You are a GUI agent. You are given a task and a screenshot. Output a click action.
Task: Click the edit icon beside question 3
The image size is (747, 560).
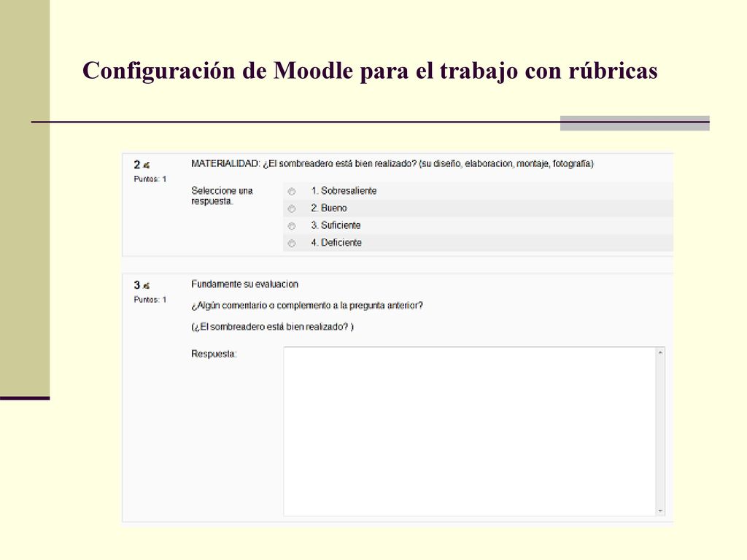click(146, 286)
